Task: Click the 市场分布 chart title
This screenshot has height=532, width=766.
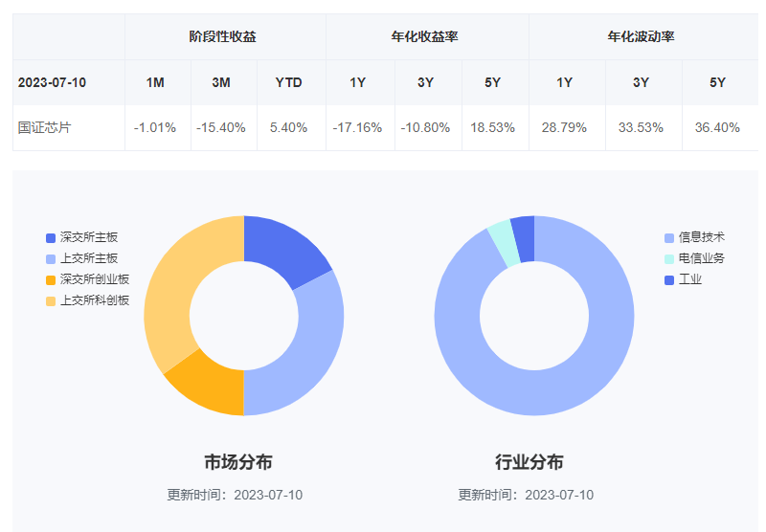Action: 237,462
